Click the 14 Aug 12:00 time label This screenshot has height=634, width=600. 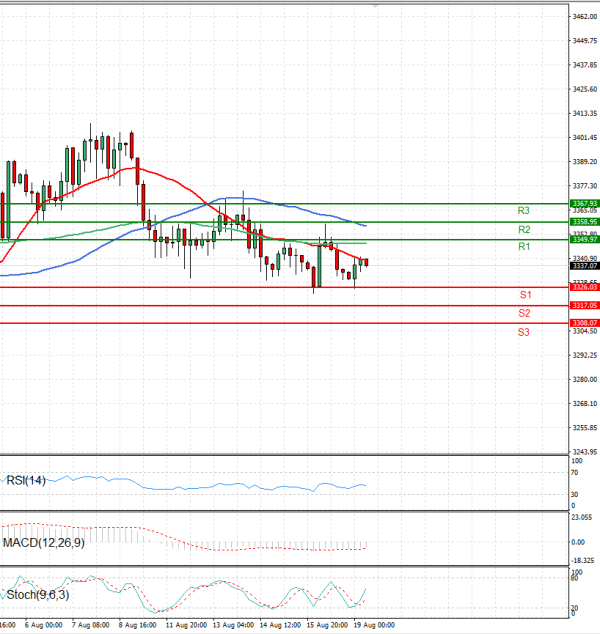pos(280,625)
